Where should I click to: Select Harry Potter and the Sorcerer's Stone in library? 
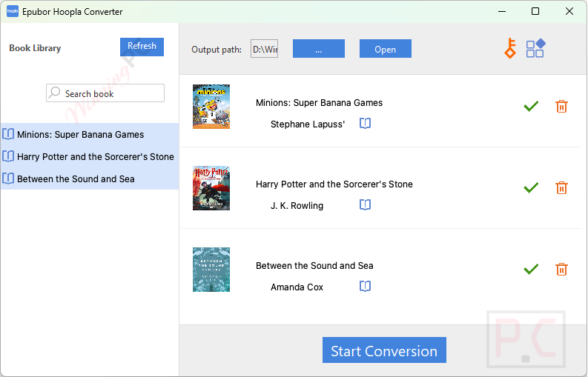[90, 156]
